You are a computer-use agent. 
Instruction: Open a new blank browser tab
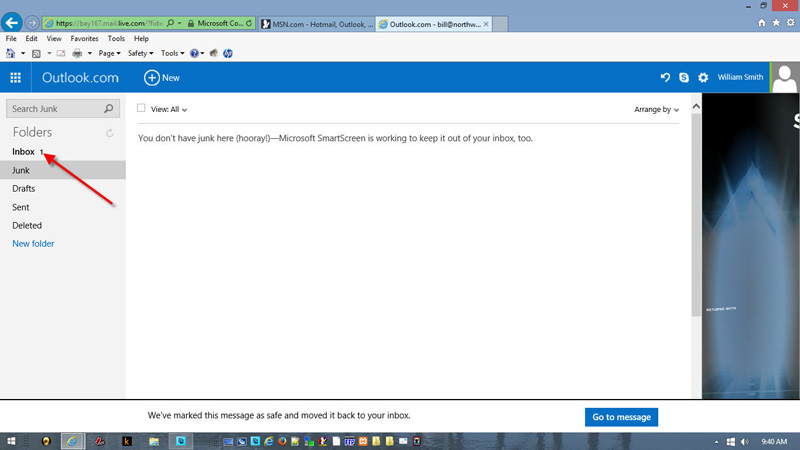500,24
